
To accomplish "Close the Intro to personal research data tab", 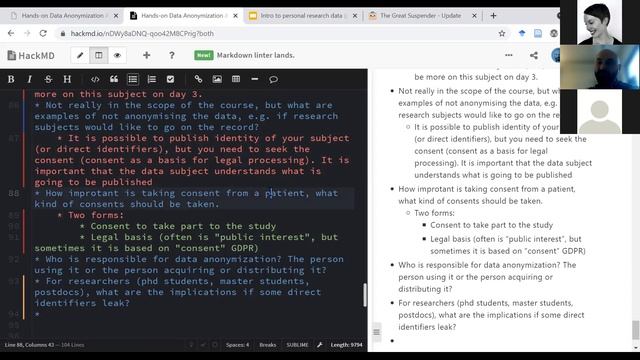I will [355, 16].
